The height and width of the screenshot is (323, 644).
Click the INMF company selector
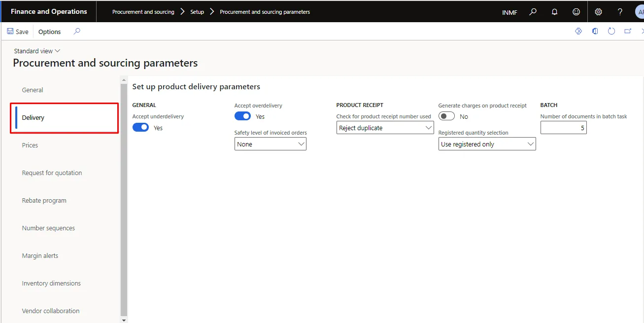[x=509, y=12]
